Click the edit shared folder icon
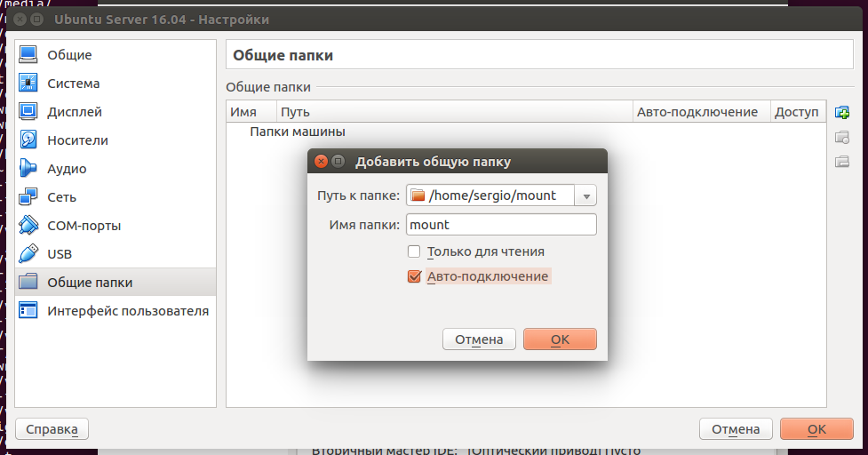868x455 pixels. (x=842, y=137)
